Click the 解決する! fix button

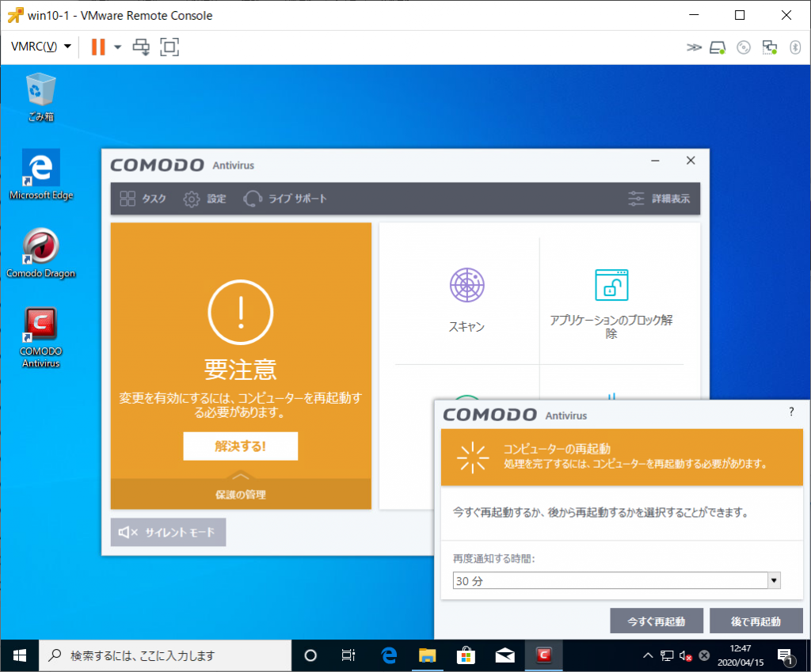241,446
